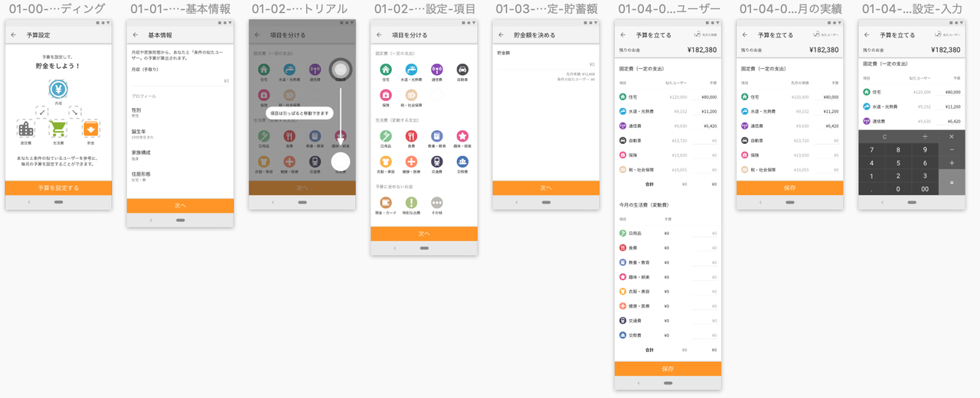Image resolution: width=980 pixels, height=398 pixels.
Task: Edit 通信費 budget ¥6,420 on 01-04 月の実績 screen
Action: [828, 126]
